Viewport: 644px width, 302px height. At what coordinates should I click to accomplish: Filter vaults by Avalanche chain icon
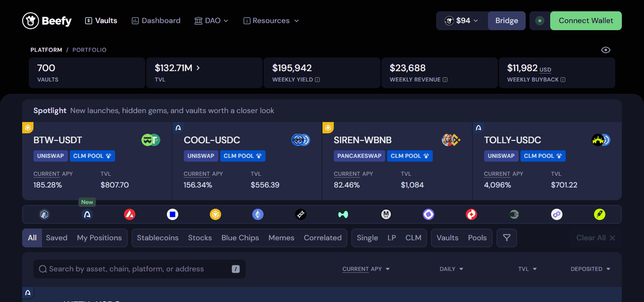pyautogui.click(x=130, y=214)
